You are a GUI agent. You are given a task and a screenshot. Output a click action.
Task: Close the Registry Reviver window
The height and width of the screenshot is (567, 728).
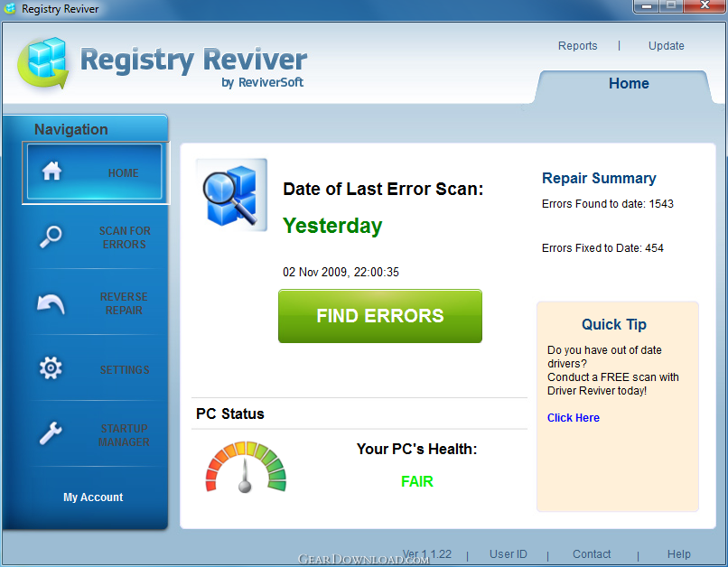coord(705,5)
